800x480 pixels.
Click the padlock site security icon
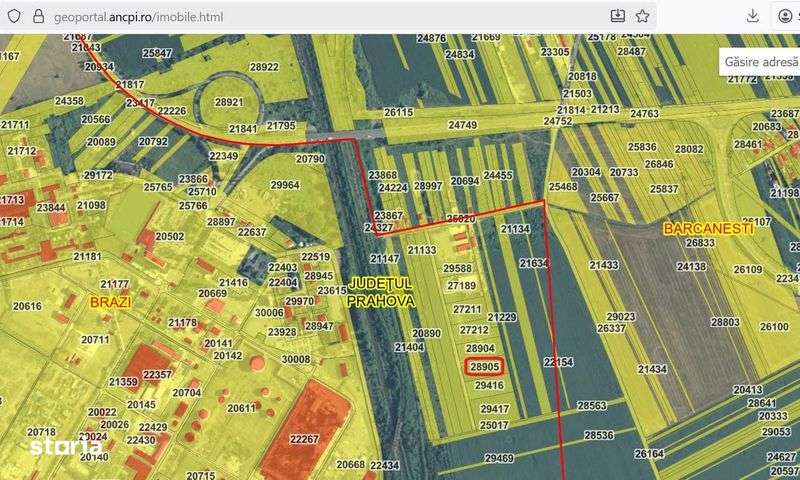[x=38, y=16]
